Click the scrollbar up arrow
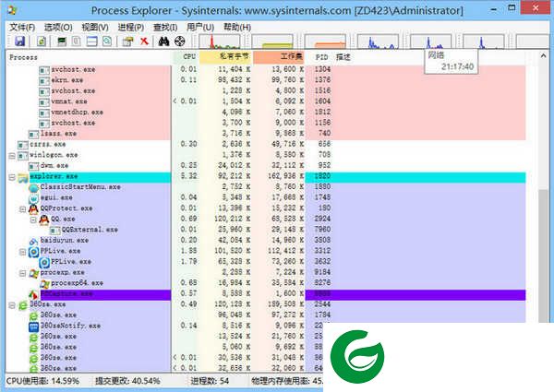This screenshot has height=392, width=554. click(543, 55)
